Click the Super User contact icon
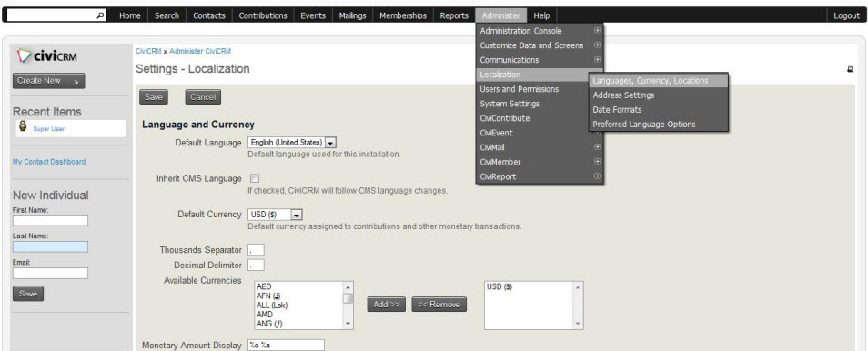The image size is (868, 351). point(24,126)
